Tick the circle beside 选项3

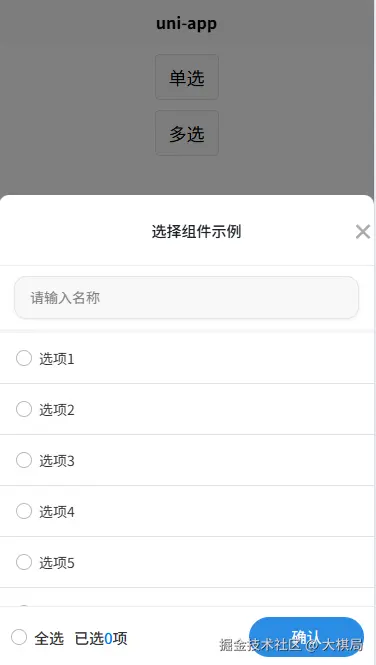click(x=24, y=460)
